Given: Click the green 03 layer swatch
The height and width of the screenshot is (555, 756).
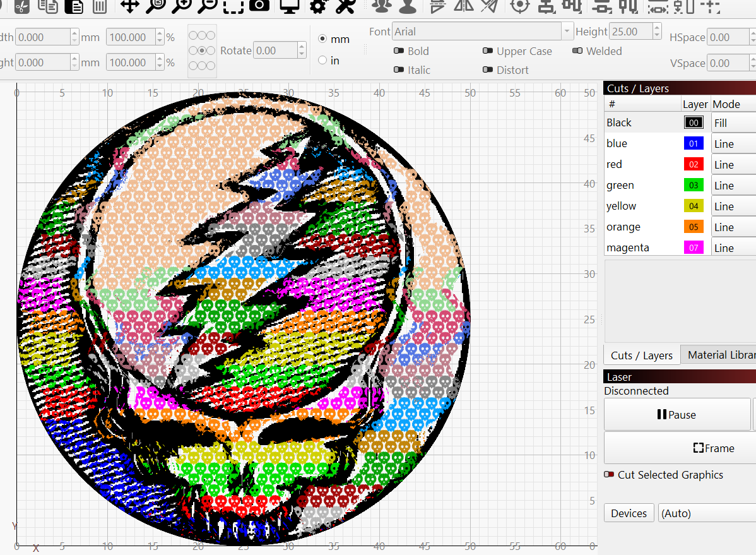Looking at the screenshot, I should click(x=694, y=185).
